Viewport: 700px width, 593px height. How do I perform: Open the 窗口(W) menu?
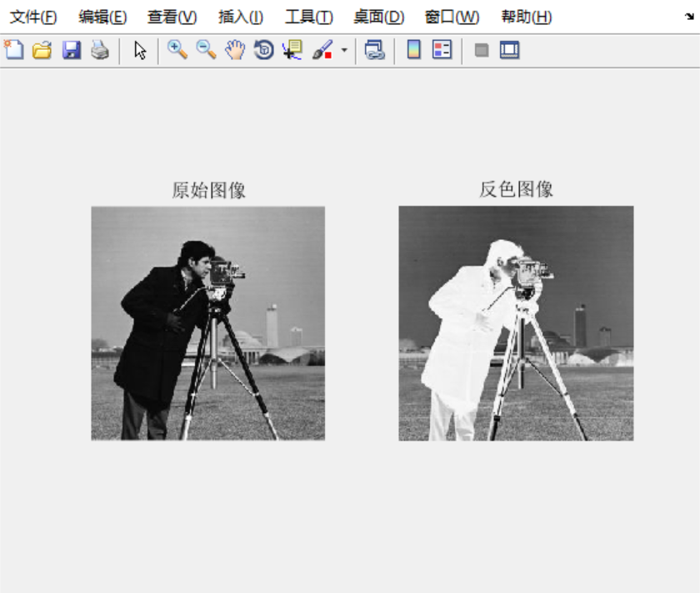coord(452,17)
